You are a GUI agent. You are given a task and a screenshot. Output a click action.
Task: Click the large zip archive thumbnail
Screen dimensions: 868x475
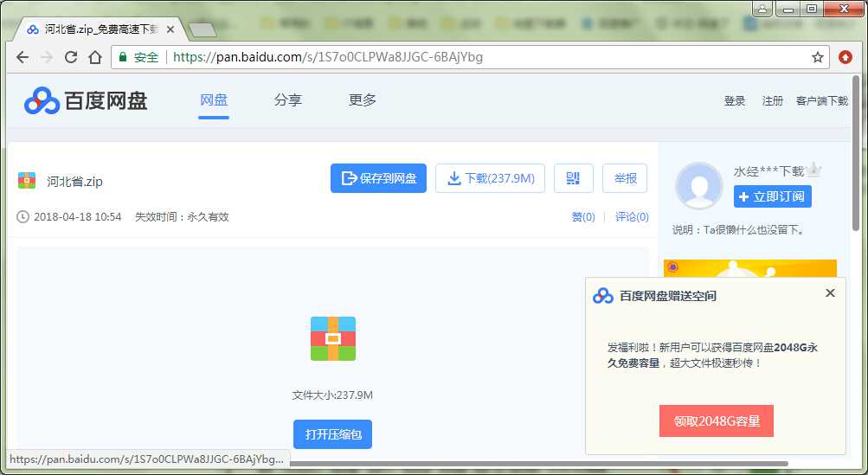[332, 339]
